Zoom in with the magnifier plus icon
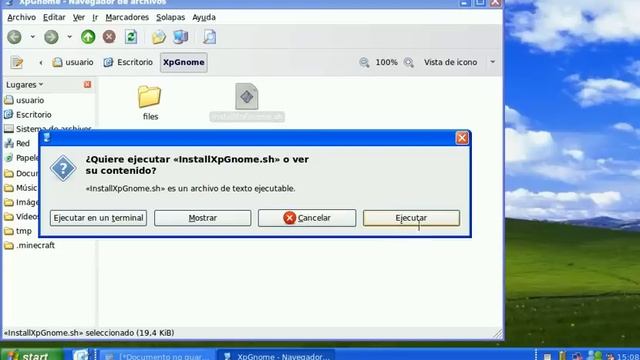Screen dimensions: 640x360 click(x=409, y=62)
